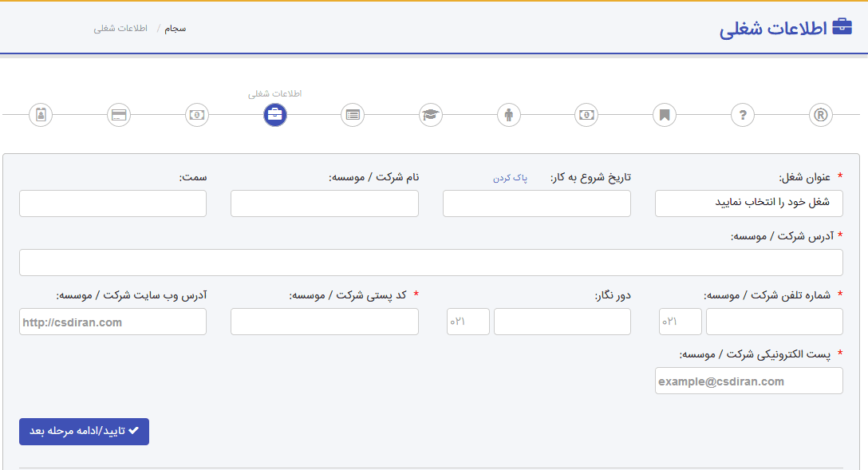
Task: Click the bookmark step icon
Action: (664, 115)
